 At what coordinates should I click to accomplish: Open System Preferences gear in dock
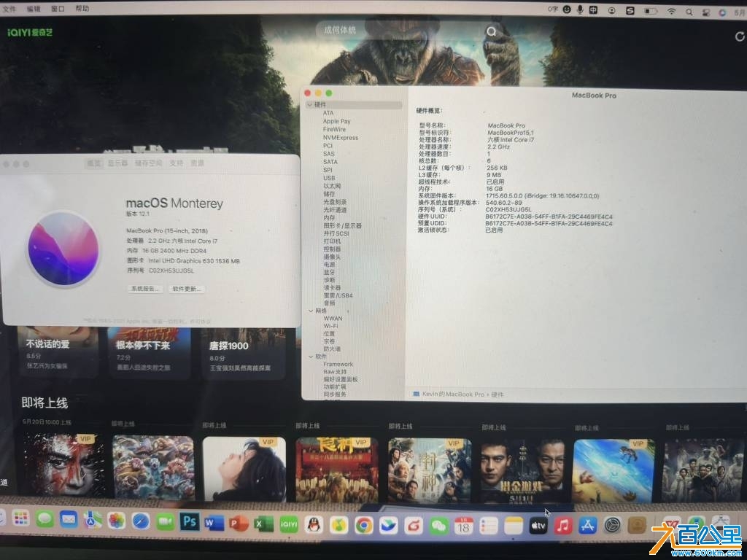click(x=613, y=526)
